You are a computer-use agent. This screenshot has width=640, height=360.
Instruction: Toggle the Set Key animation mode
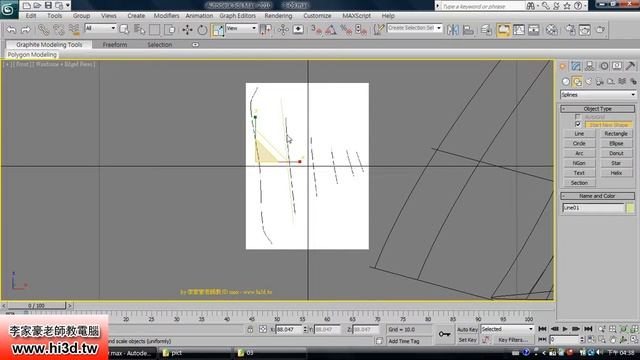coord(467,340)
